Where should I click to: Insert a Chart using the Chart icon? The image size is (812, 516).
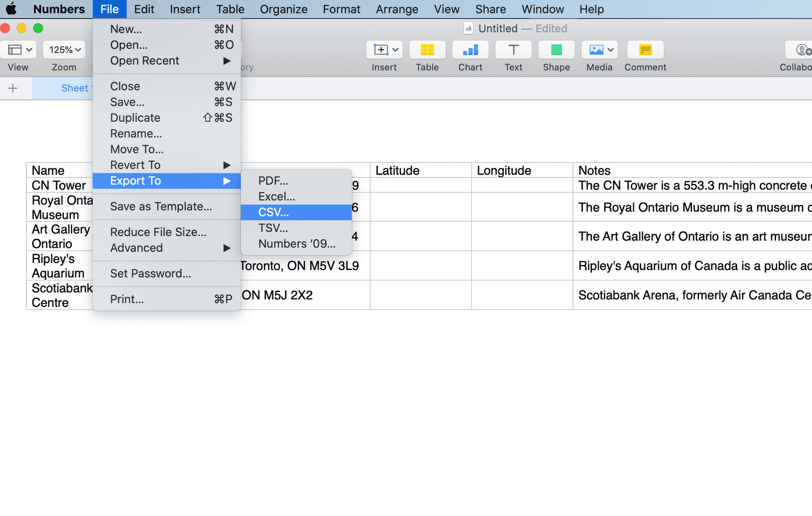pyautogui.click(x=470, y=50)
